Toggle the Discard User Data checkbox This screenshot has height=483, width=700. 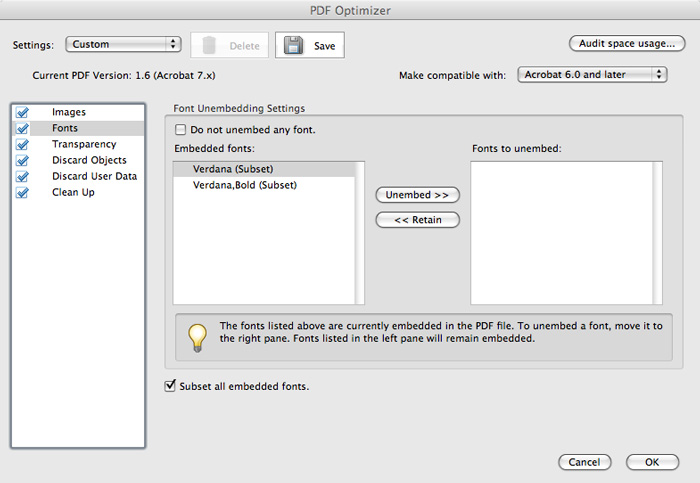(23, 177)
